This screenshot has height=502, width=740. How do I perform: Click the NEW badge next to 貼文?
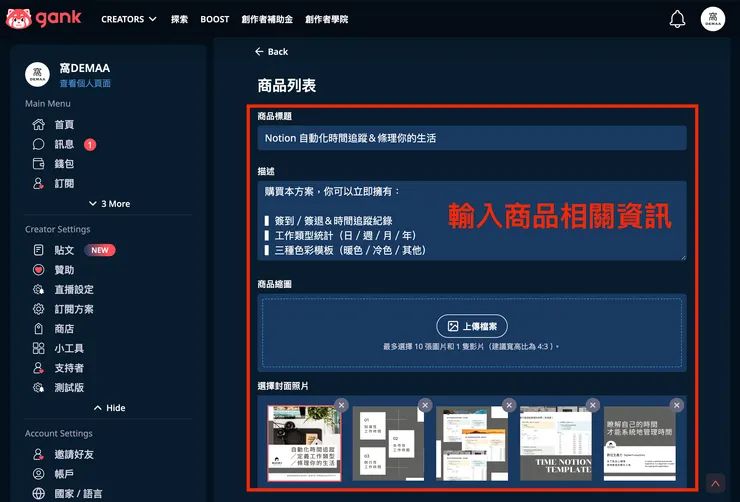(100, 250)
